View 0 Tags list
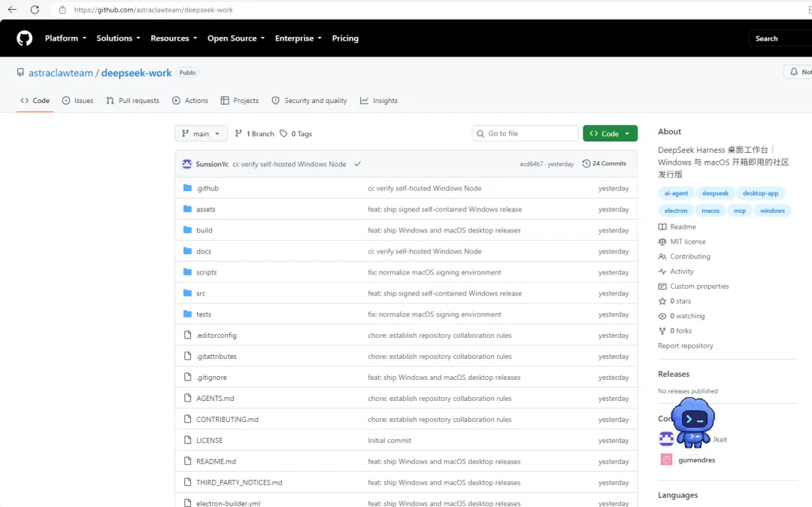Screen dimensions: 812x507 click(x=295, y=134)
